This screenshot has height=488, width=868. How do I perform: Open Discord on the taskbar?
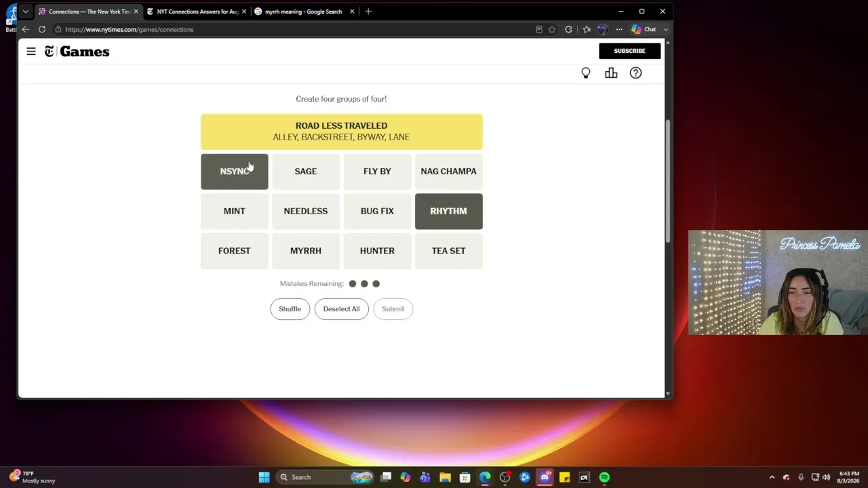coord(545,477)
